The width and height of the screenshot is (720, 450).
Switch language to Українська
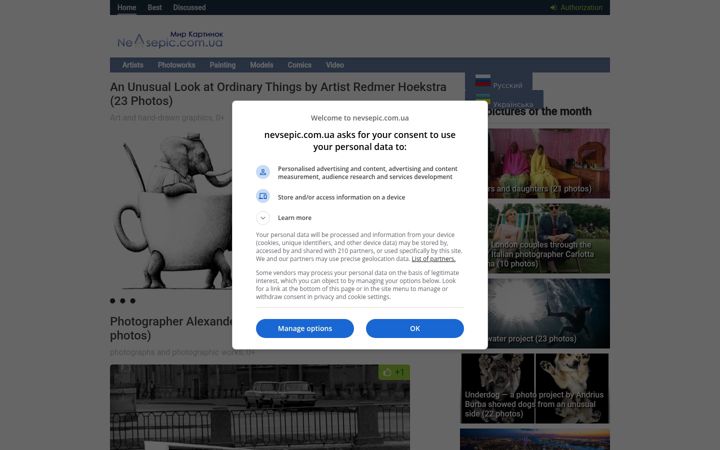[513, 105]
